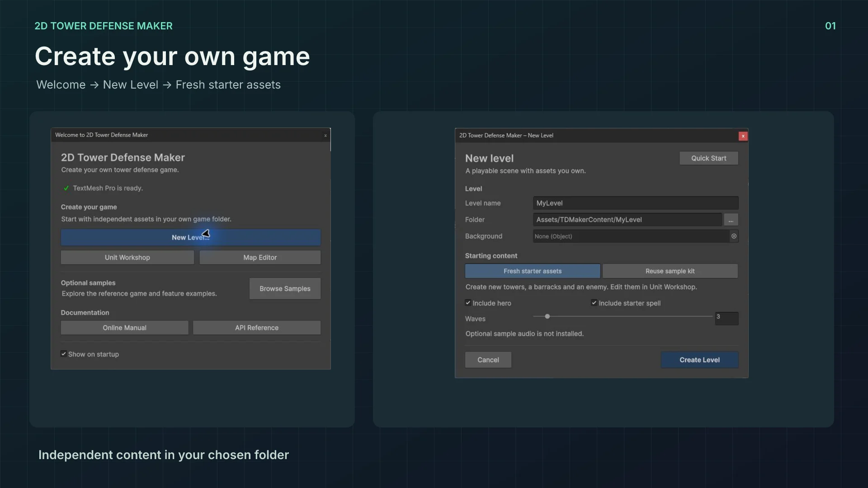Open the Online Manual

125,328
